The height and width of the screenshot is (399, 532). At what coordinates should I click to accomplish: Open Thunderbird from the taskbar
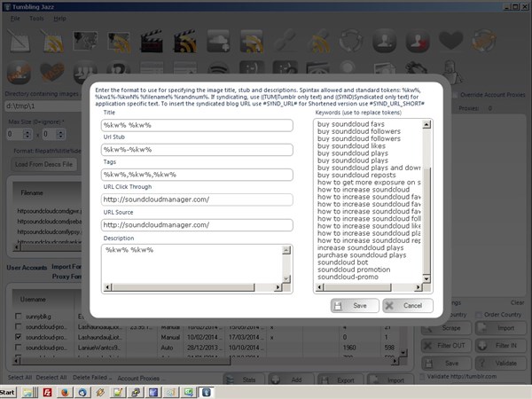pos(82,393)
